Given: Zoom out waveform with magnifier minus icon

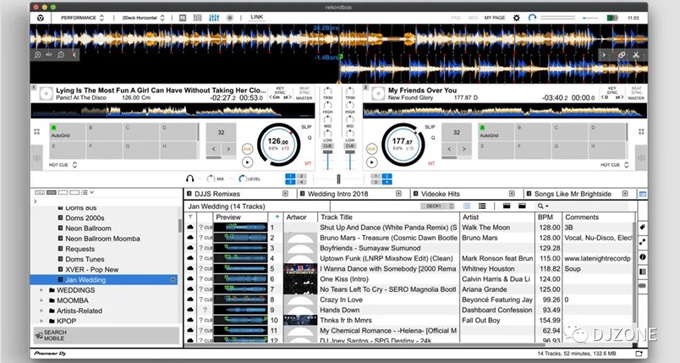Looking at the screenshot, I should 61,55.
